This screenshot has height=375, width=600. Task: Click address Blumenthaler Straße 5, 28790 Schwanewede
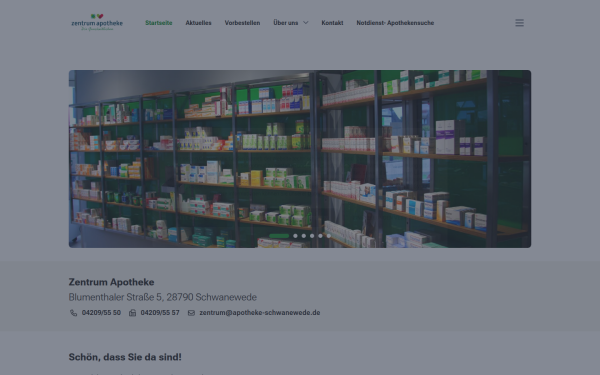point(163,297)
